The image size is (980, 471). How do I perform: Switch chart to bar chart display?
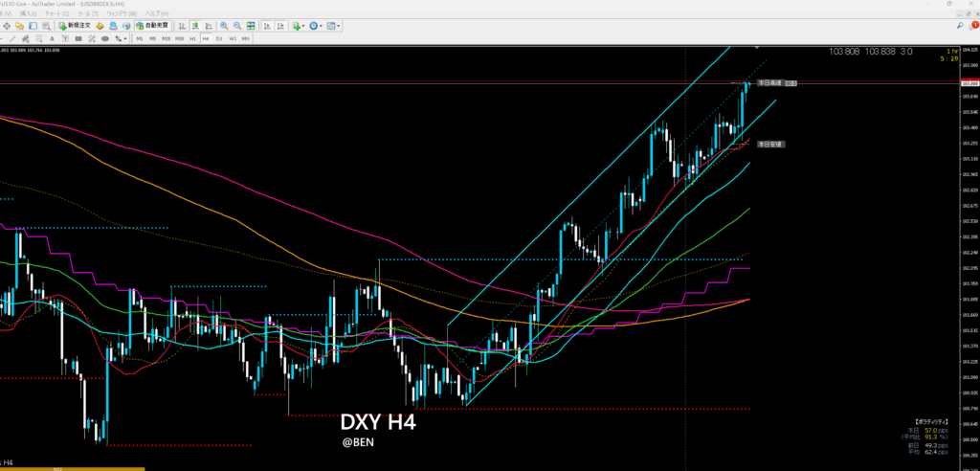182,25
